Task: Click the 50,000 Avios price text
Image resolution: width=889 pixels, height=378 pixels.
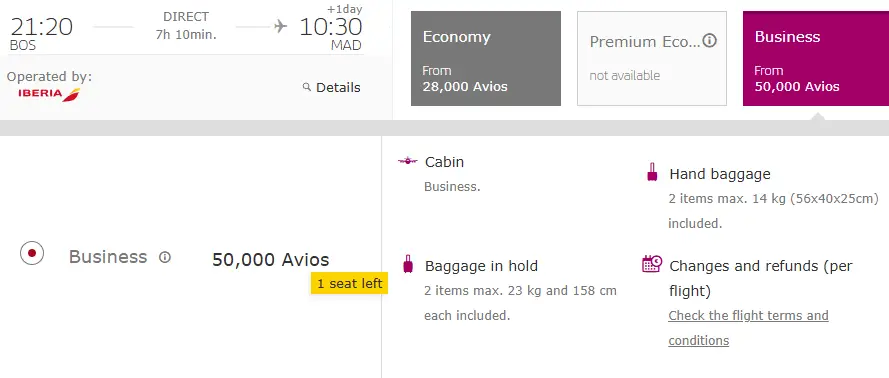Action: pyautogui.click(x=270, y=260)
